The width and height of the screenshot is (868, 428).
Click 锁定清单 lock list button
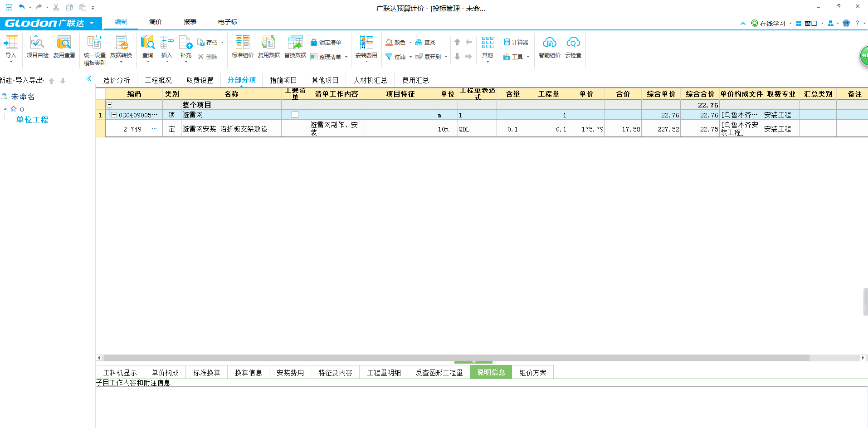[x=326, y=43]
